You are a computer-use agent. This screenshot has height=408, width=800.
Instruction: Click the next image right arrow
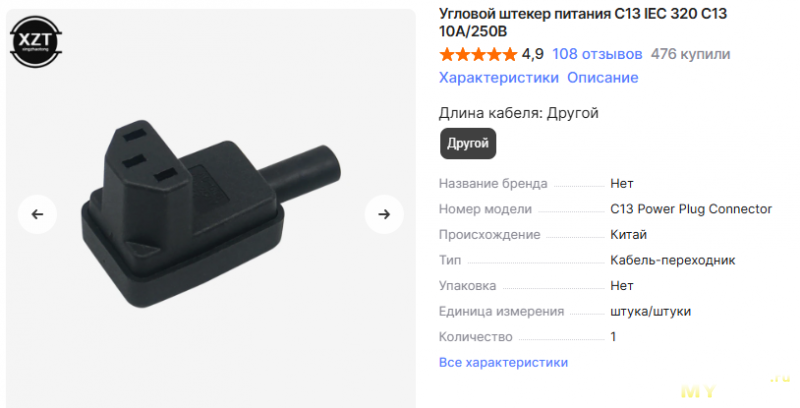tap(384, 214)
